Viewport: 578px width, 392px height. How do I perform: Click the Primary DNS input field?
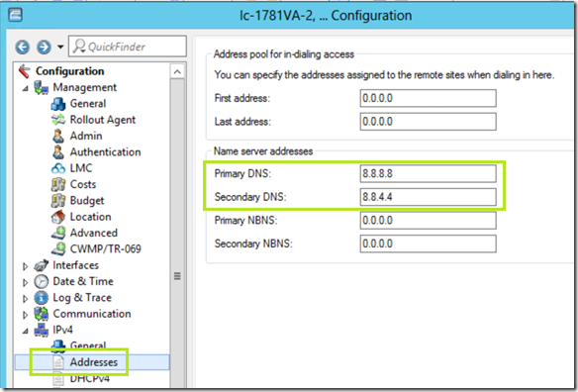click(428, 173)
